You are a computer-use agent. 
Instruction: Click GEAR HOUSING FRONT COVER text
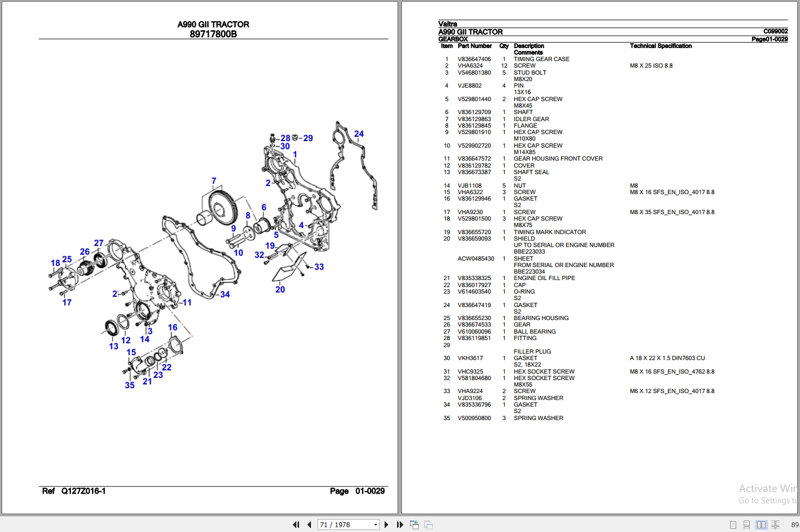pyautogui.click(x=558, y=158)
